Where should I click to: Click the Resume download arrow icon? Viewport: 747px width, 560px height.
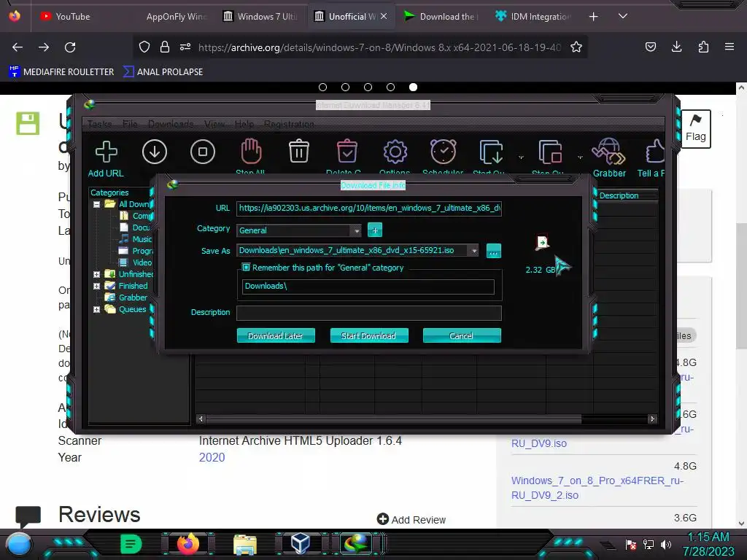click(x=155, y=152)
